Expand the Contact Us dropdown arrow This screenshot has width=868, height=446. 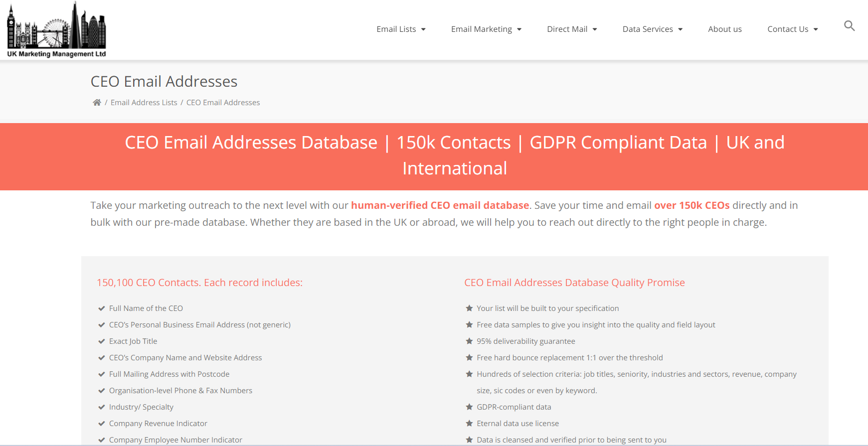[x=816, y=29]
